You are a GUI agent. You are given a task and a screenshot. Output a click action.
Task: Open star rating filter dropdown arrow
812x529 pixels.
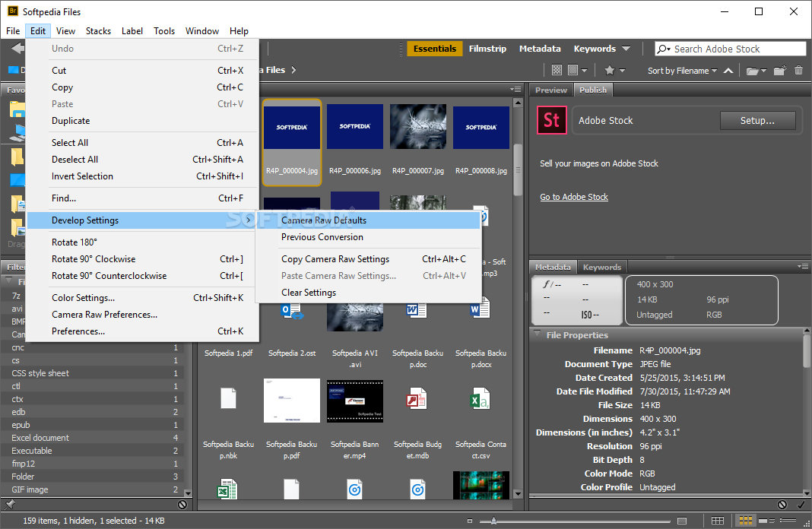point(622,71)
